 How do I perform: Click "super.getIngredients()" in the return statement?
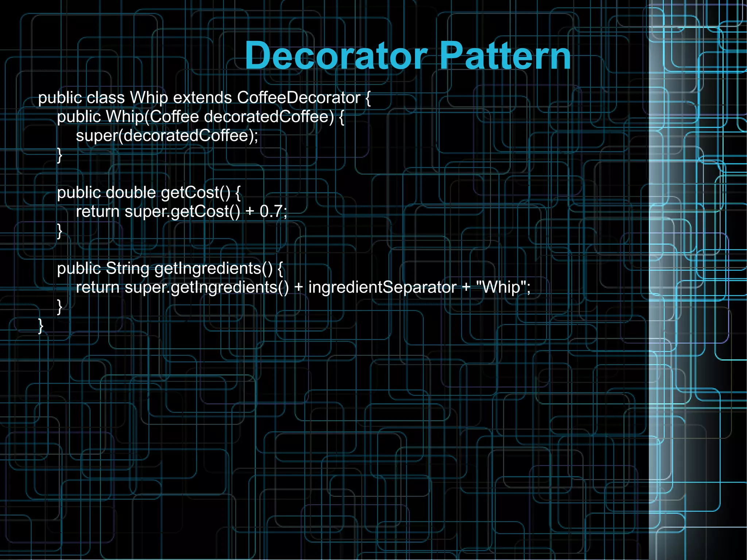coord(206,287)
